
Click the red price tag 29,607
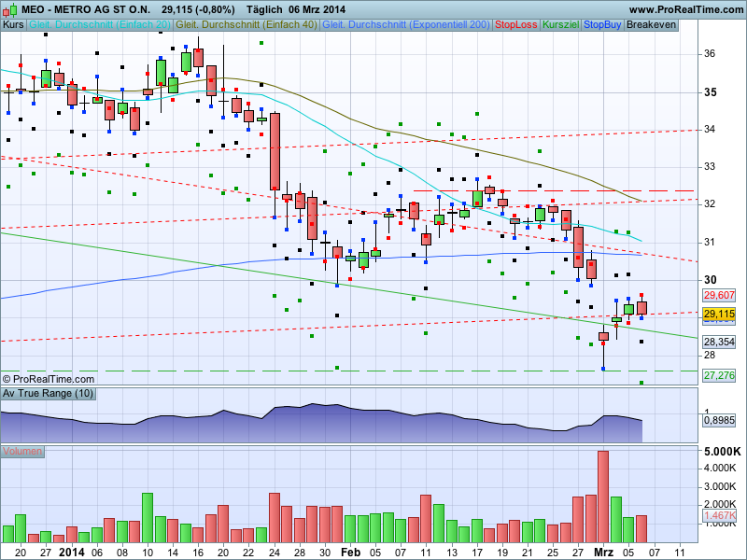tap(719, 295)
